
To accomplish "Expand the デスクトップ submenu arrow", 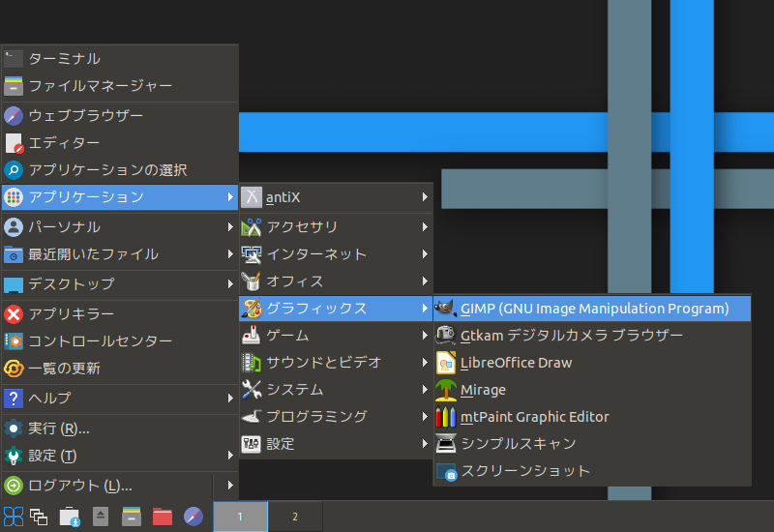I will click(230, 284).
